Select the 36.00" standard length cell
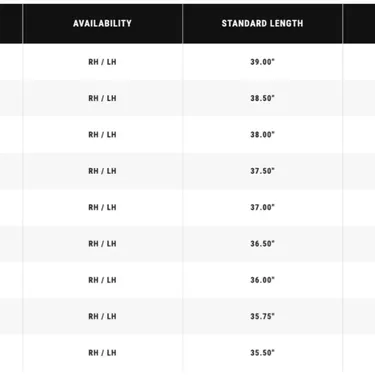Viewport: 375px width, 375px height. tap(262, 280)
